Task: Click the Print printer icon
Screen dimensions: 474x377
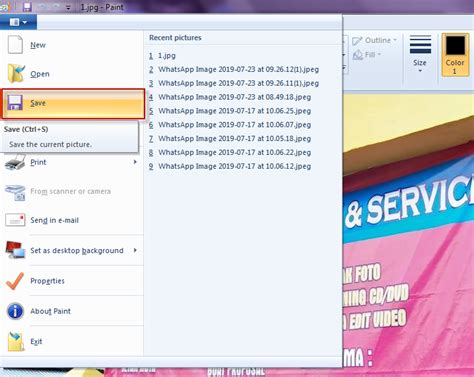Action: click(x=15, y=162)
